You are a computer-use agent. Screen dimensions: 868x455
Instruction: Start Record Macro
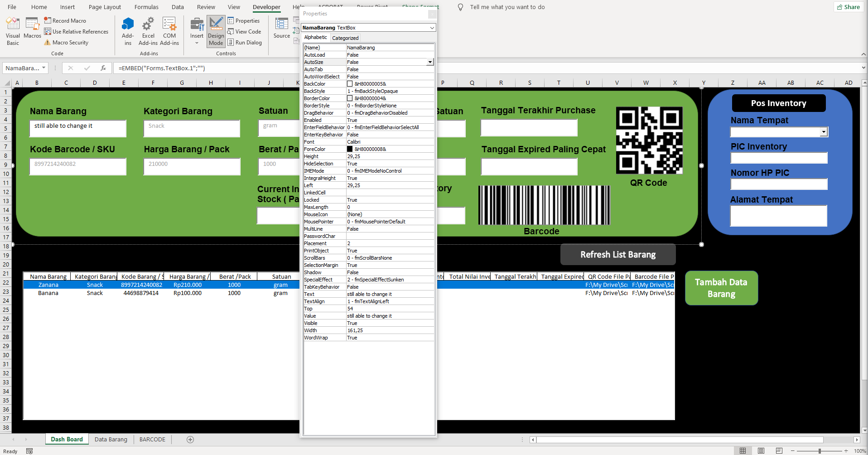tap(65, 20)
